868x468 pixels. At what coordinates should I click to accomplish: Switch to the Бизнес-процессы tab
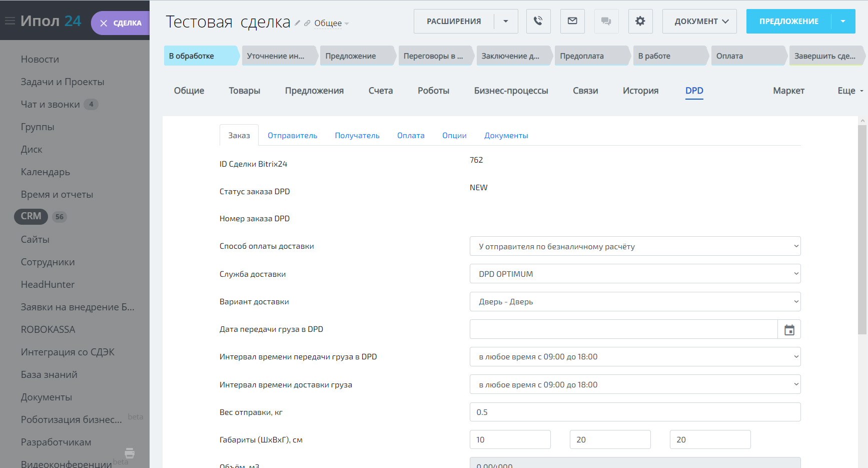(511, 91)
